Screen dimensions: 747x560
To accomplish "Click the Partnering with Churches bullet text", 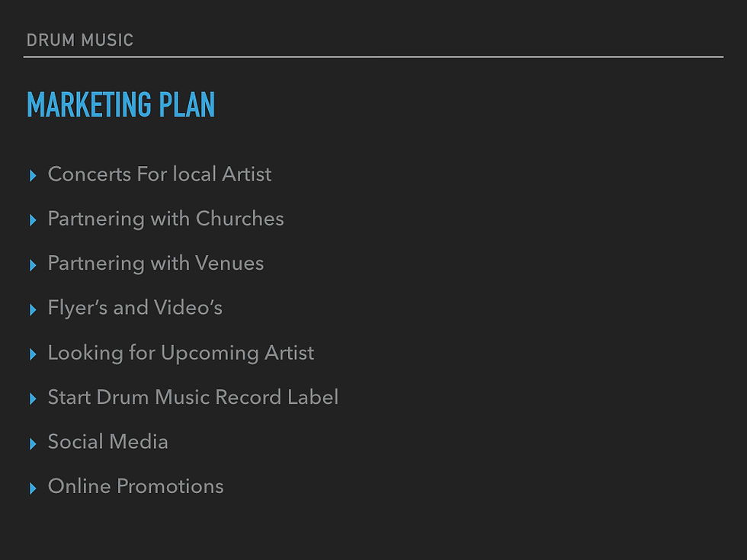I will pyautogui.click(x=165, y=219).
